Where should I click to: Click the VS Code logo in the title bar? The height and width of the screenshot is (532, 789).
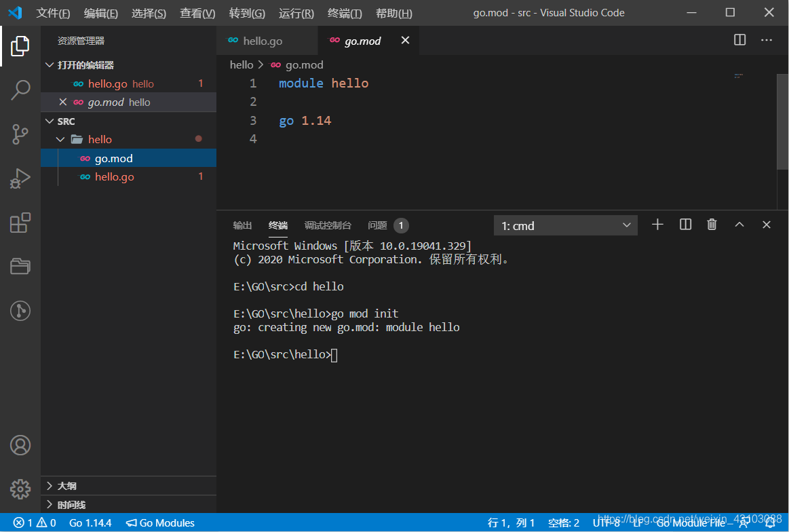[15, 13]
